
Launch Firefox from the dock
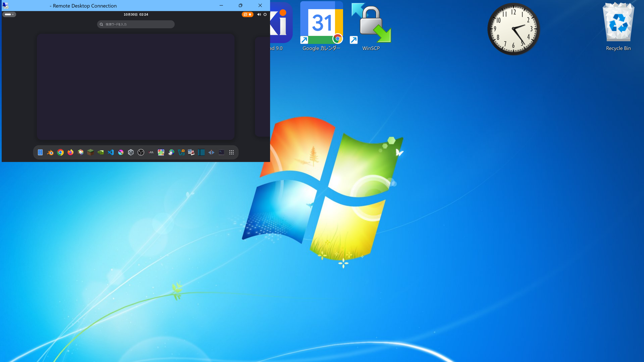pyautogui.click(x=70, y=152)
